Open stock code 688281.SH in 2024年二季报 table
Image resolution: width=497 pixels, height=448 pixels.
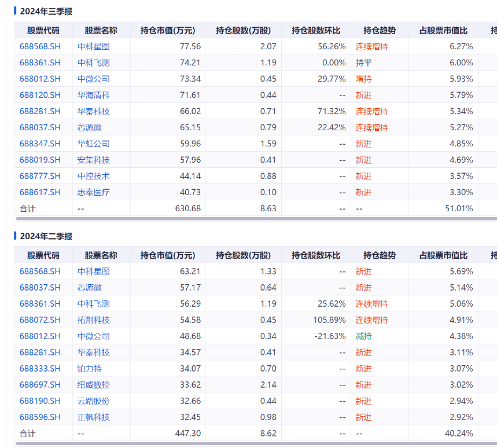(40, 352)
